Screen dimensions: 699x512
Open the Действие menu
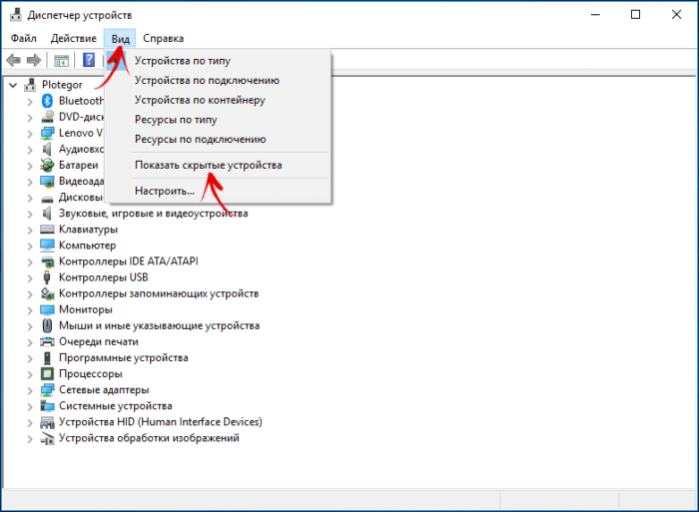[74, 38]
